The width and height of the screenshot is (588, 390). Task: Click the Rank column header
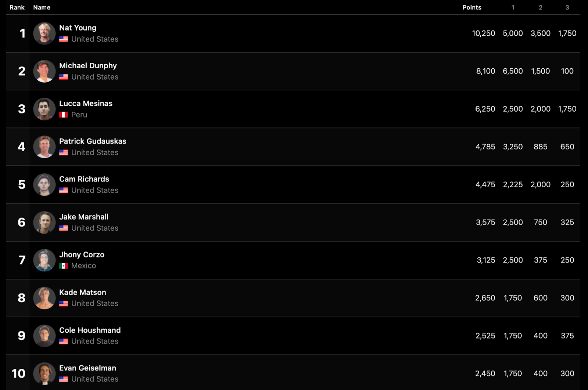click(x=17, y=7)
